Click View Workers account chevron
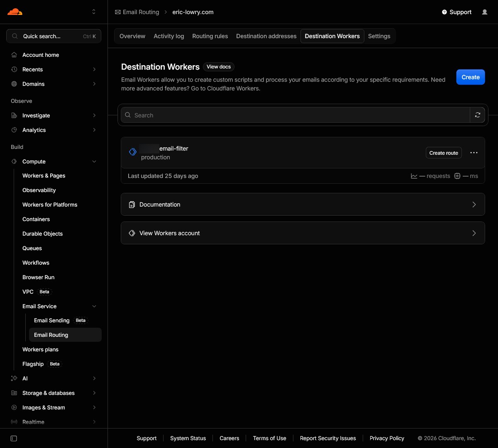Viewport: 498px width, 448px height. 474,233
